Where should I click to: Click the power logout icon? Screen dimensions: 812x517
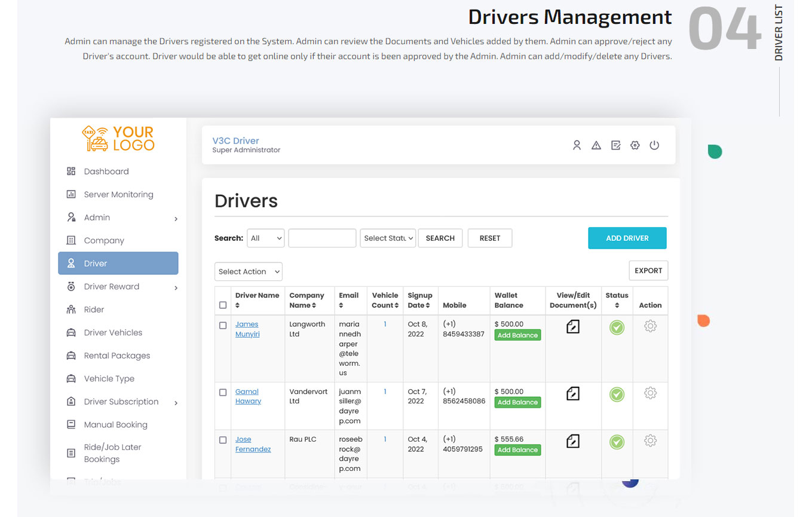[x=654, y=145]
